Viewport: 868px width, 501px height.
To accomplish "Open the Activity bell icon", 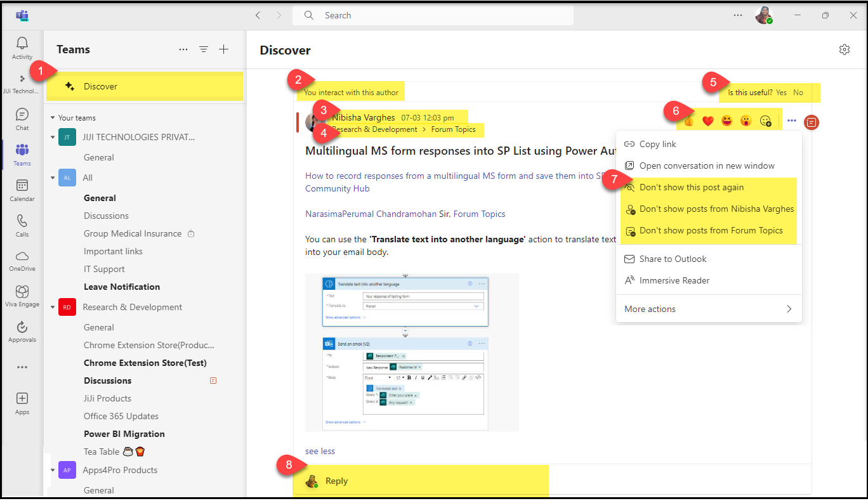I will [x=22, y=44].
